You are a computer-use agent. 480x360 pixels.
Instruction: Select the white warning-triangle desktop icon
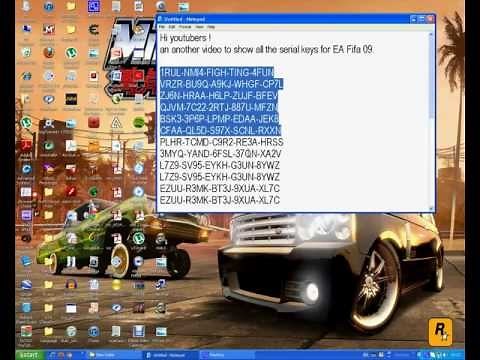click(116, 123)
